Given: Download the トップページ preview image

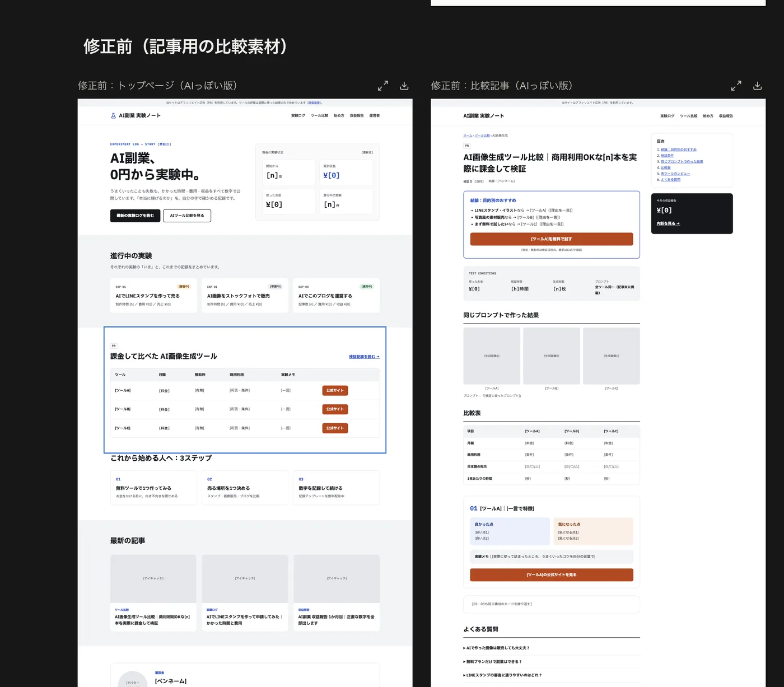Looking at the screenshot, I should [404, 86].
